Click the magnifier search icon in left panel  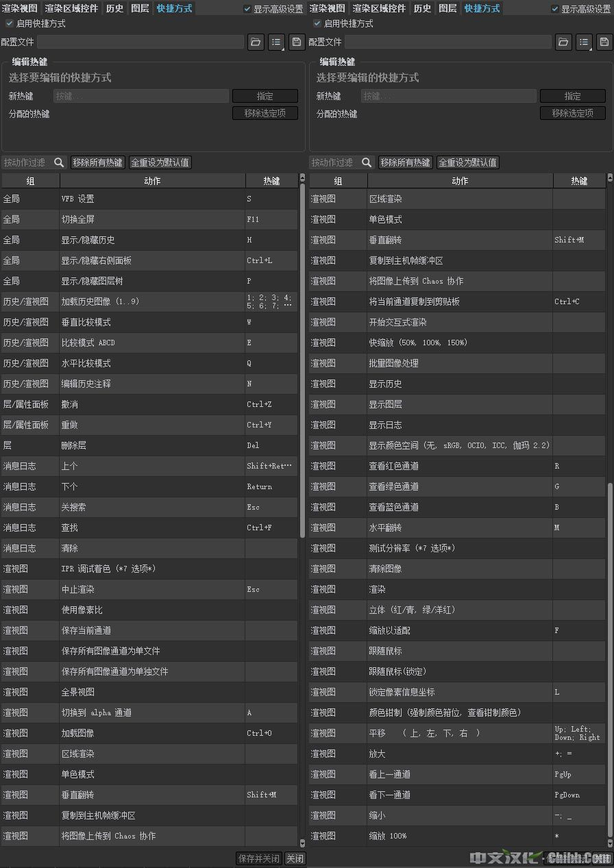coord(59,162)
